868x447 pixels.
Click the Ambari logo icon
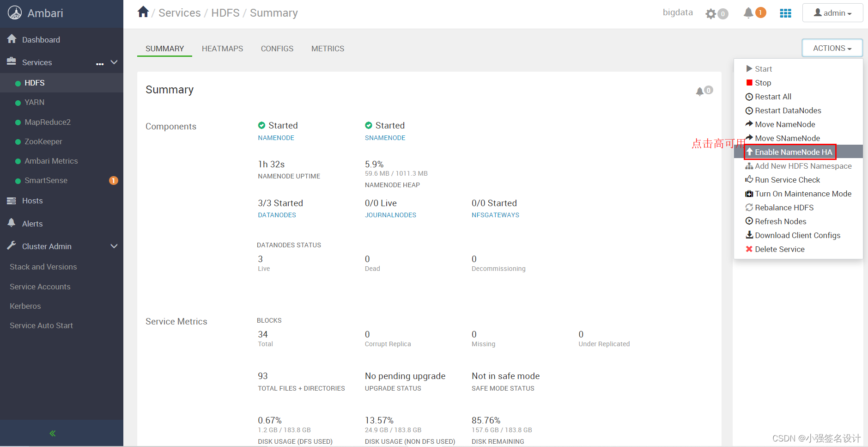[15, 13]
